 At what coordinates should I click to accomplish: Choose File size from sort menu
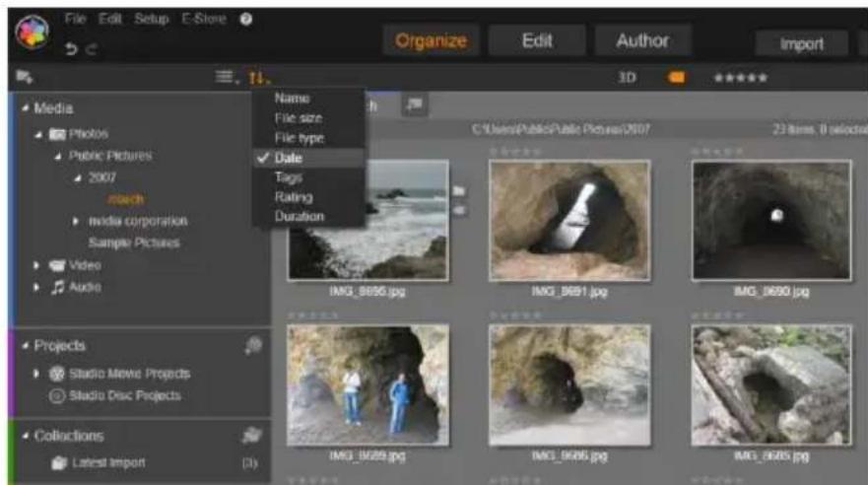[x=299, y=118]
